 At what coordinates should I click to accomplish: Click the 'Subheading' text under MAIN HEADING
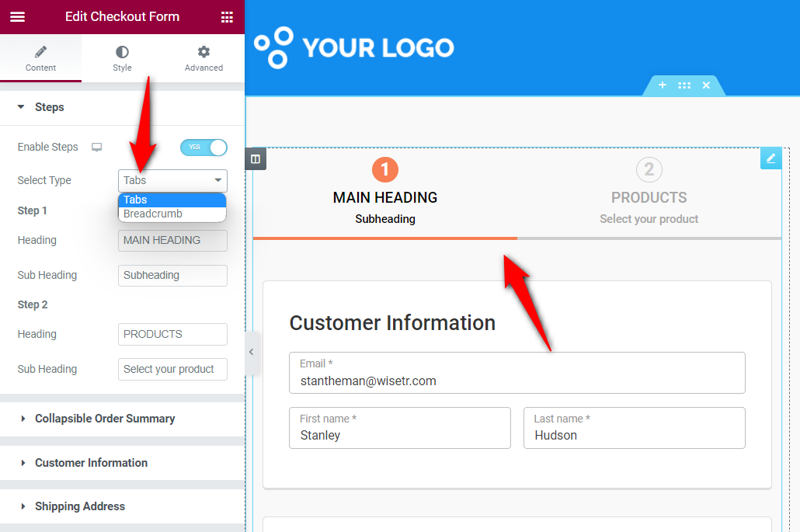[x=385, y=219]
